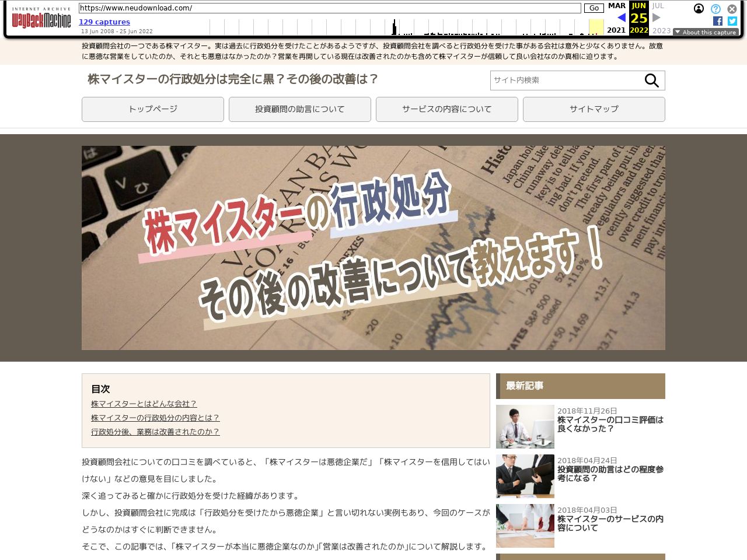Viewport: 747px width, 560px height.
Task: Open 投資顧問の助言について menu item
Action: (300, 109)
